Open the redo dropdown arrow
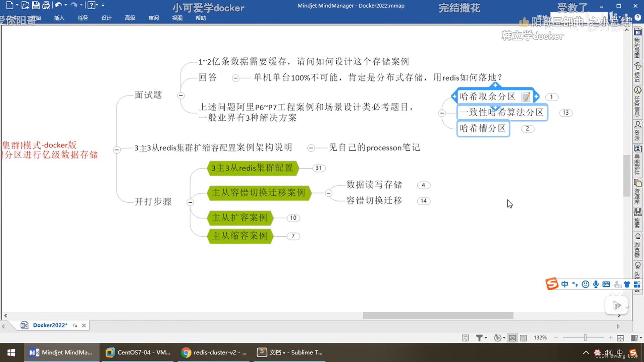644x362 pixels. click(x=81, y=5)
